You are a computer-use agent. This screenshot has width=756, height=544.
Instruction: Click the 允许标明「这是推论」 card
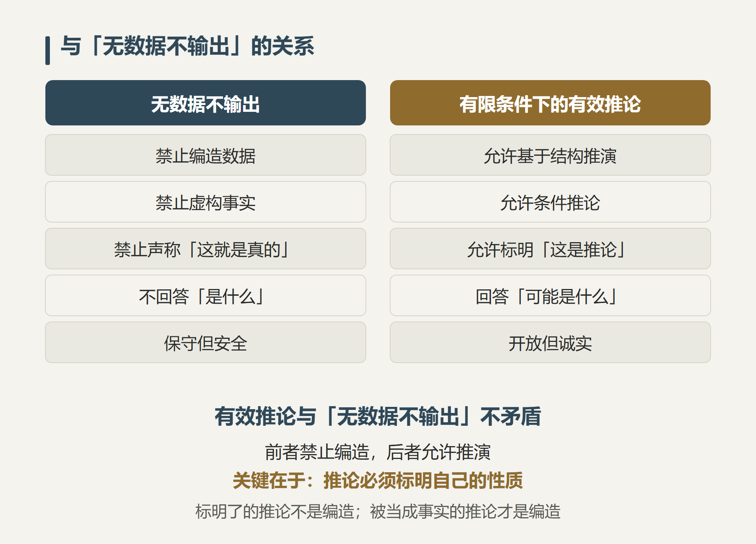[550, 249]
